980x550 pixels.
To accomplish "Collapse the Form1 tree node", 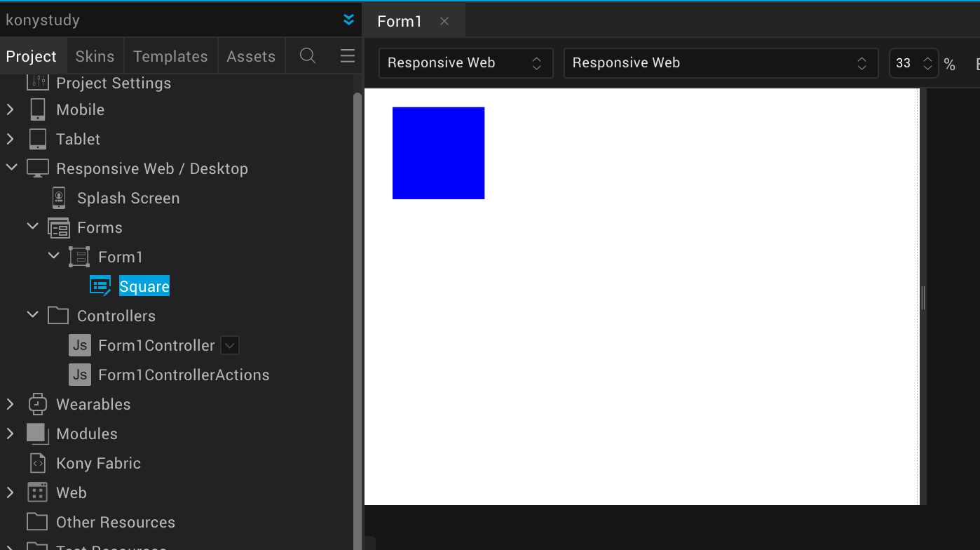I will (53, 256).
